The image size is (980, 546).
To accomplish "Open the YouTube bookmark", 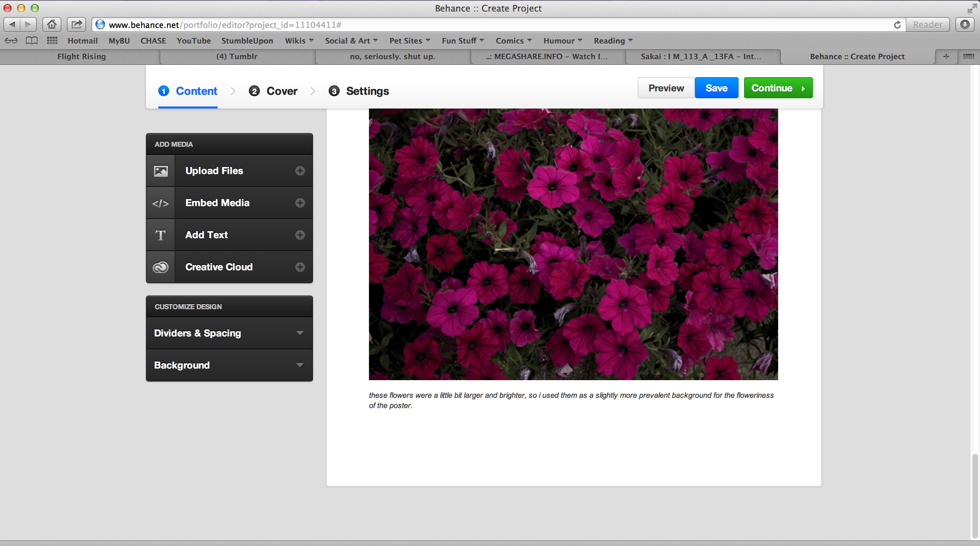I will coord(194,41).
